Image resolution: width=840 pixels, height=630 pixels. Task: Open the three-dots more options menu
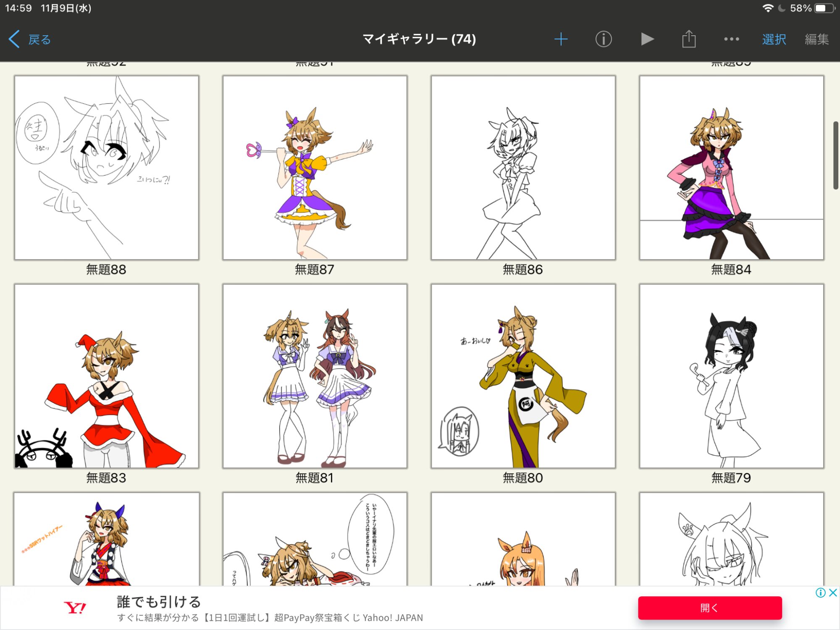point(732,39)
